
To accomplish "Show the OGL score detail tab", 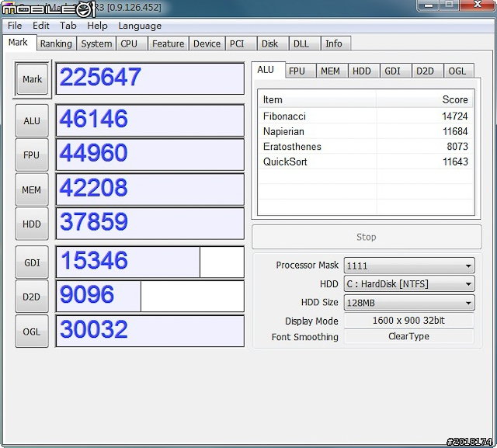I will point(457,71).
